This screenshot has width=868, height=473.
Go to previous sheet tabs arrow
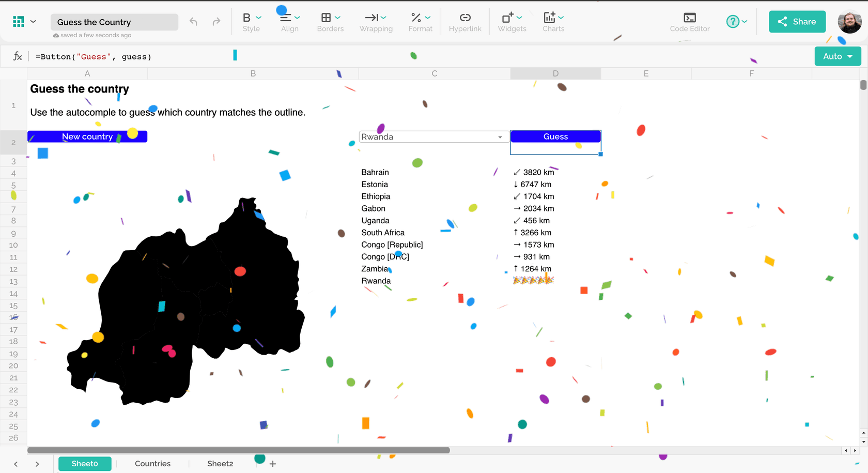[x=16, y=464]
